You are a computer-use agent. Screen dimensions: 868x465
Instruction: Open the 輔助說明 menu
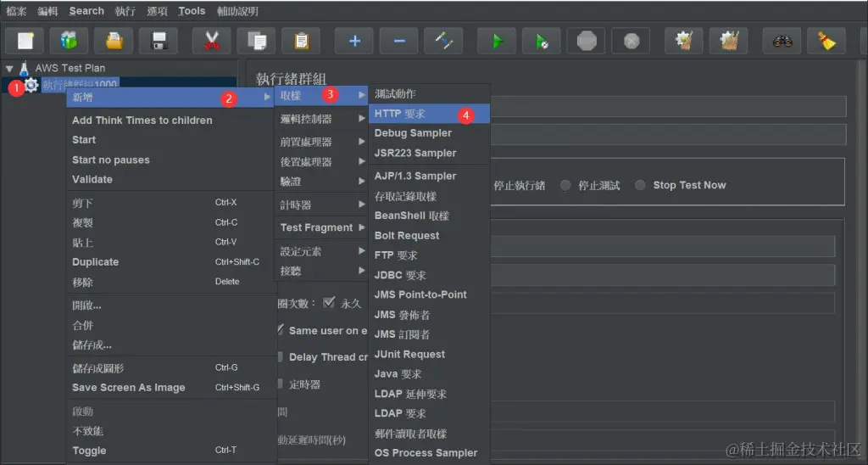tap(237, 11)
